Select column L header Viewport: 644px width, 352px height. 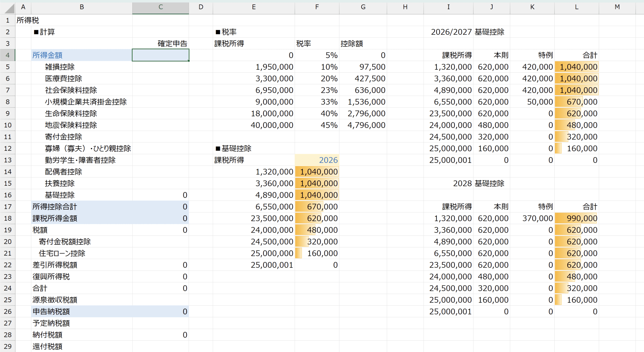(576, 7)
